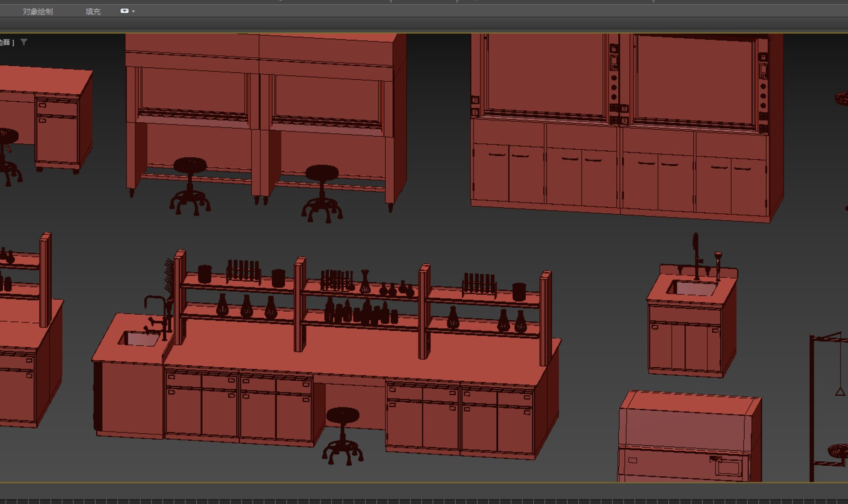Select the standalone sink cabinet on the right

[693, 322]
